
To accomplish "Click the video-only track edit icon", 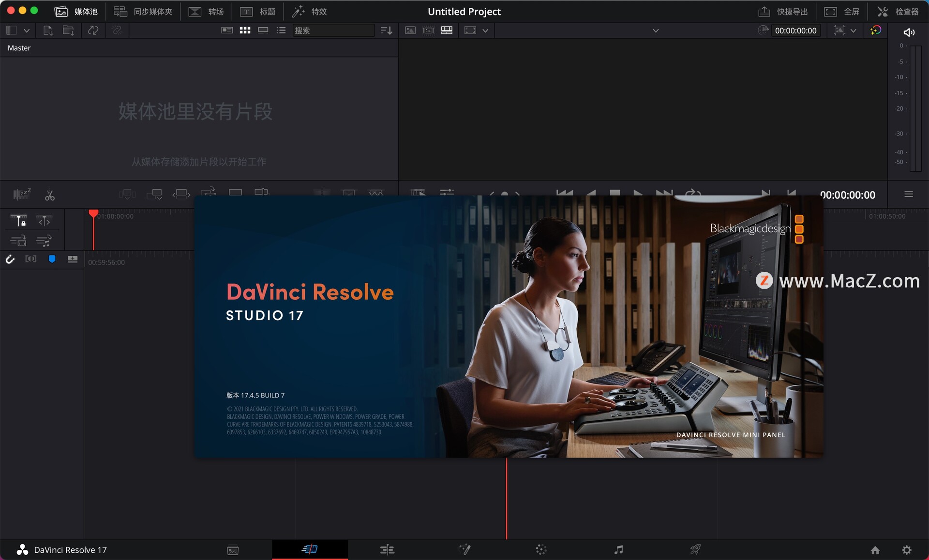I will click(x=18, y=240).
